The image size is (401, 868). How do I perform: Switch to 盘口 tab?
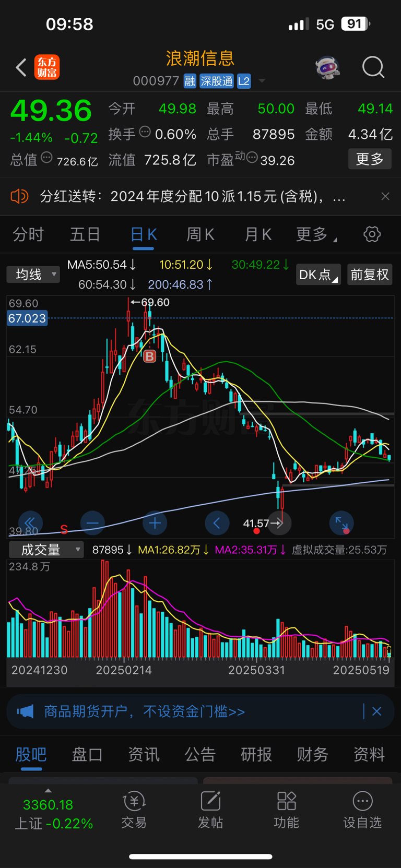pyautogui.click(x=87, y=754)
